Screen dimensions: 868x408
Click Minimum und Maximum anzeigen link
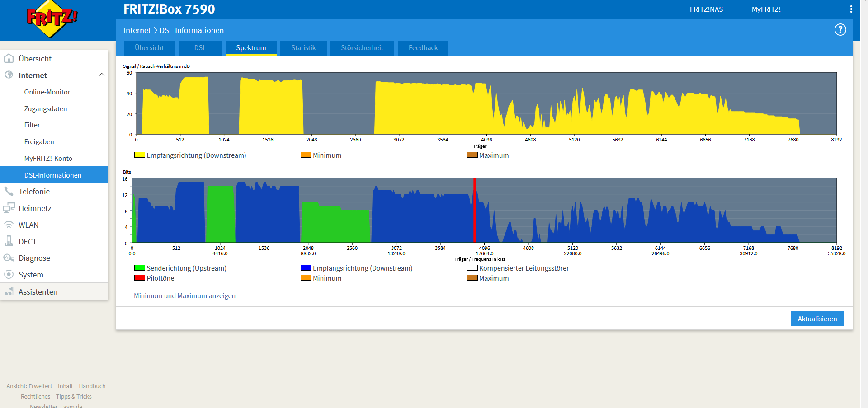pos(184,295)
